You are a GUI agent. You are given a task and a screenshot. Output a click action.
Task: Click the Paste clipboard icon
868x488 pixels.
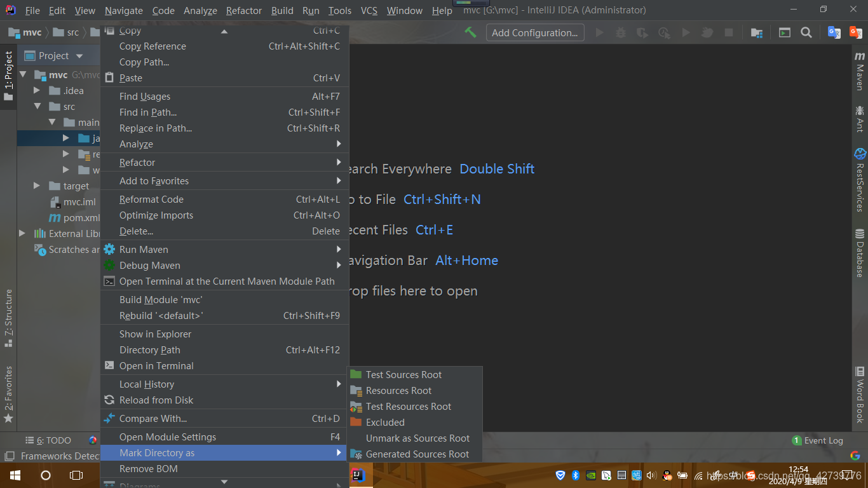[109, 78]
